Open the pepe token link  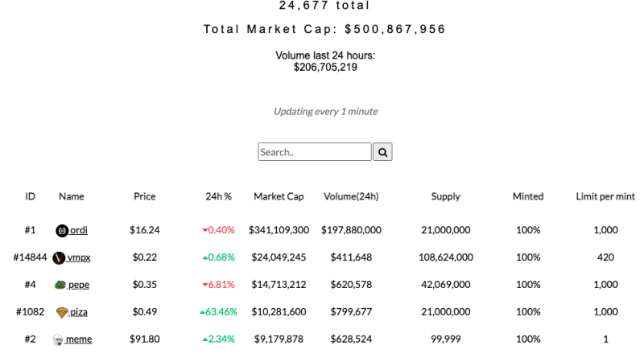78,285
